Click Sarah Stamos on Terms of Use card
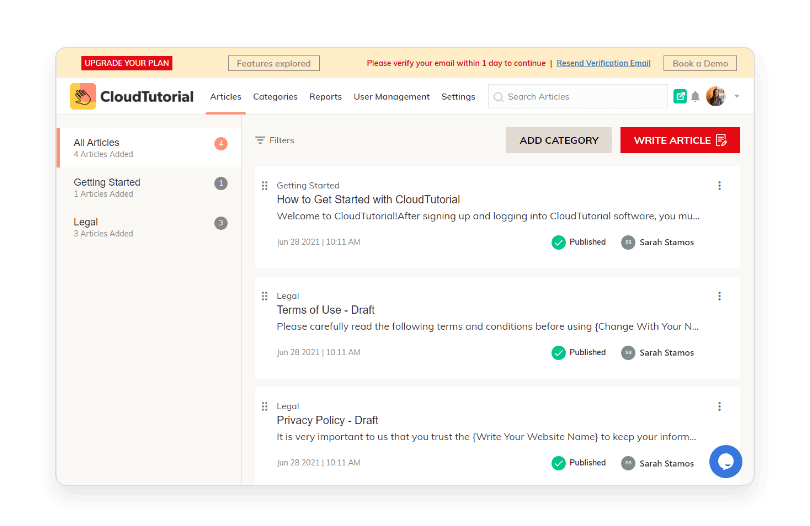The image size is (810, 526). click(x=666, y=353)
